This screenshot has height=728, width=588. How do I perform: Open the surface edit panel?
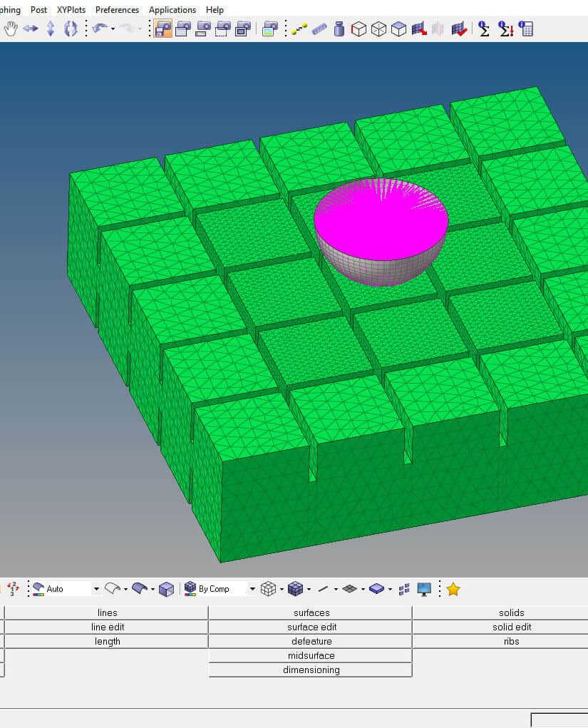[x=311, y=627]
